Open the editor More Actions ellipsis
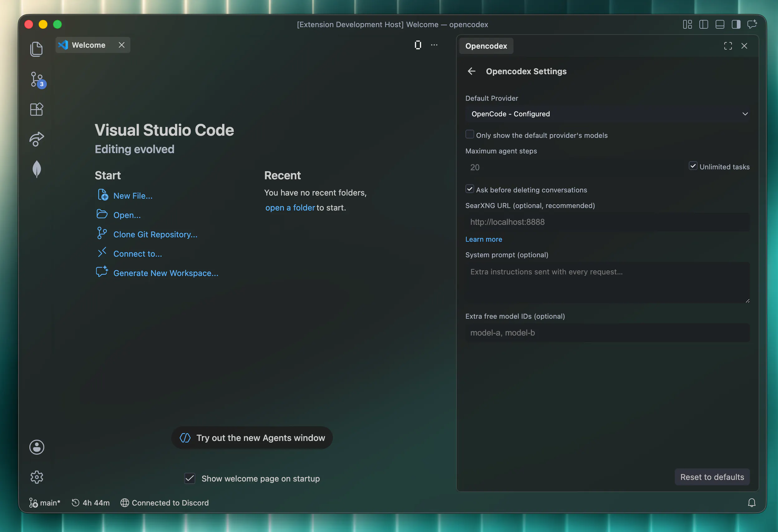 click(x=434, y=45)
